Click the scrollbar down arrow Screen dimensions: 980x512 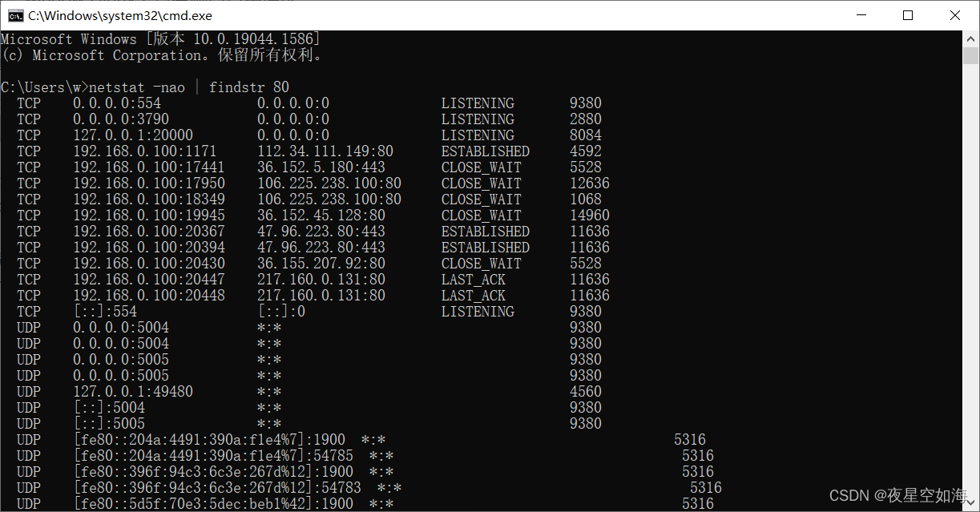[970, 504]
